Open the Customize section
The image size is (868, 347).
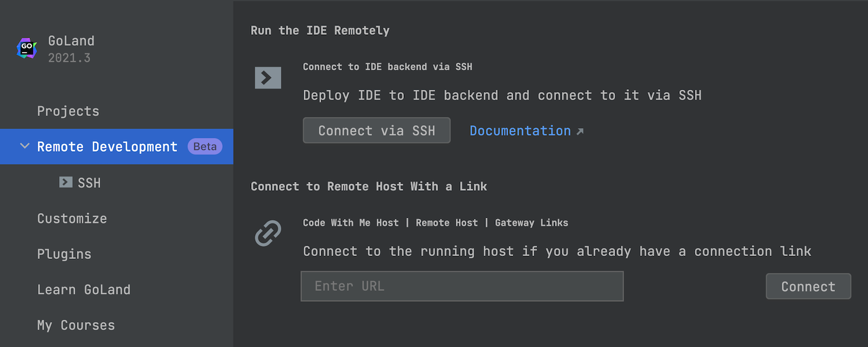[72, 218]
